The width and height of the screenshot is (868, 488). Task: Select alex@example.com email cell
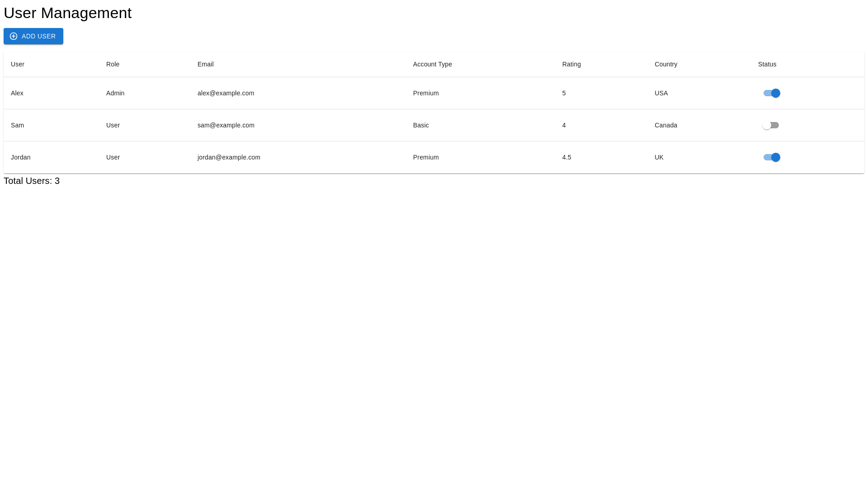click(226, 93)
